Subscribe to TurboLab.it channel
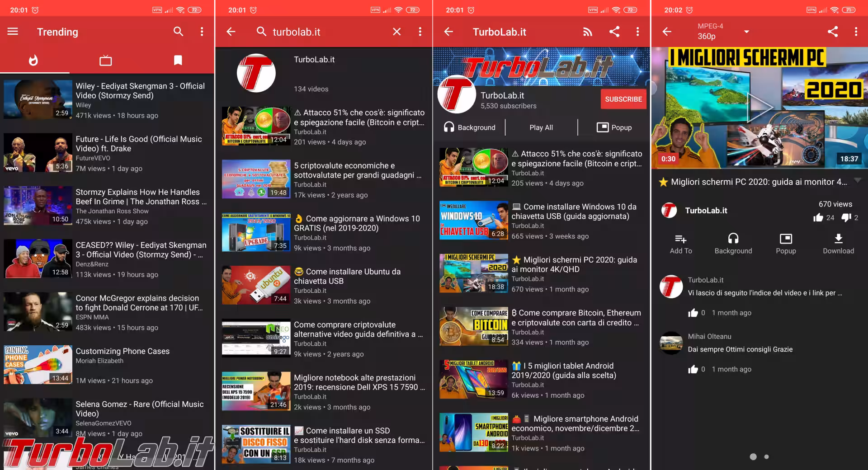Image resolution: width=868 pixels, height=470 pixels. tap(623, 99)
